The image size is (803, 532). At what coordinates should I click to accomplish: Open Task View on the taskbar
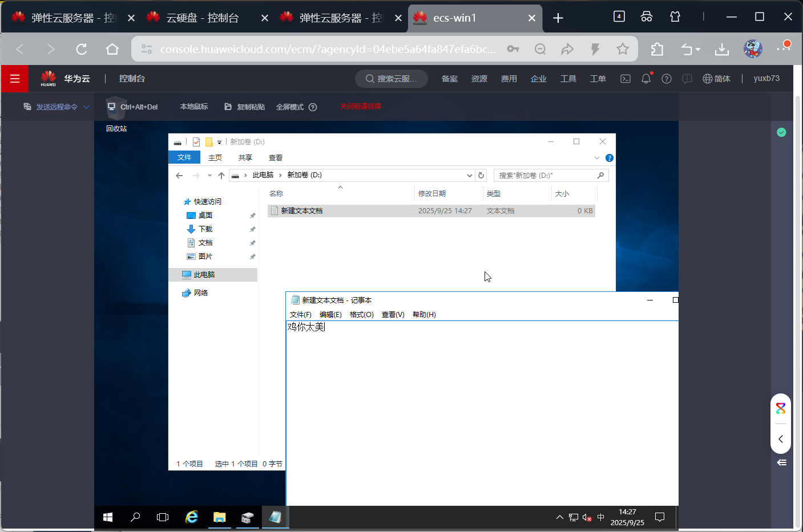[x=163, y=517]
